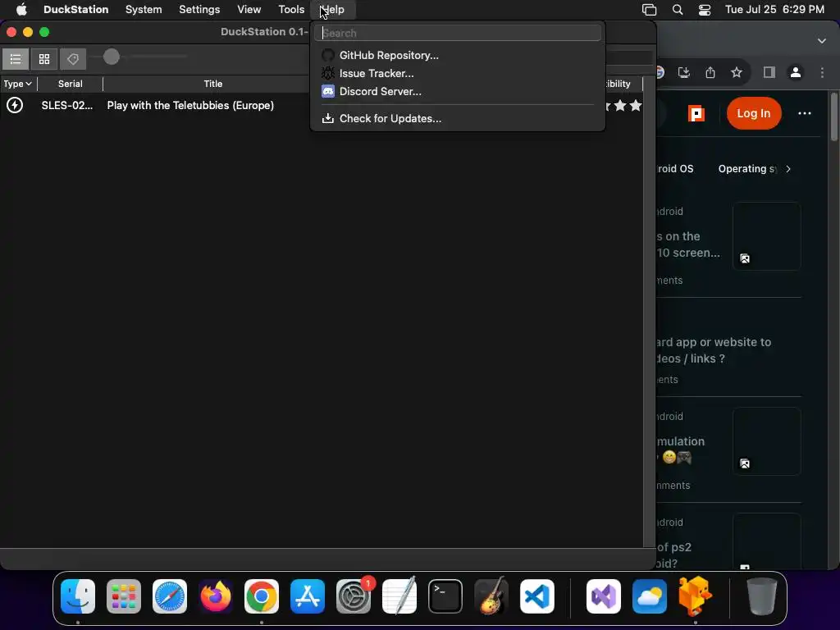Open Visual Studio from the Dock

[604, 596]
